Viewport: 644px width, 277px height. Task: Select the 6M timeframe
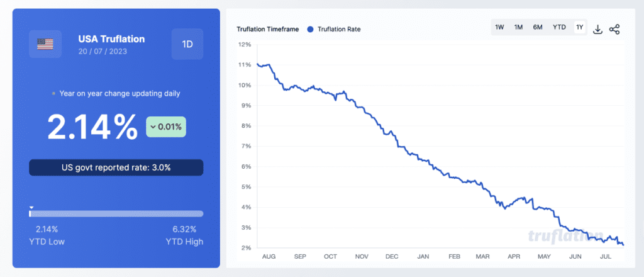click(x=538, y=28)
